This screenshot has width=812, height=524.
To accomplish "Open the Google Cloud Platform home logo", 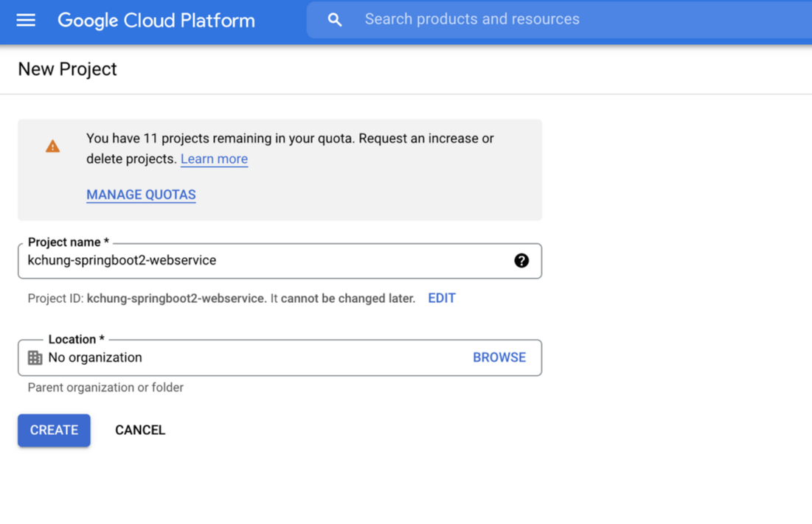I will (156, 20).
